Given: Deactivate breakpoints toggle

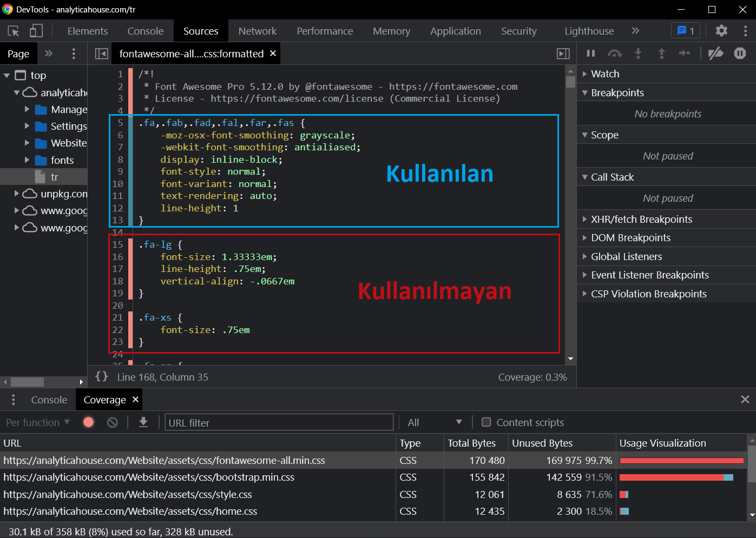Looking at the screenshot, I should (x=716, y=53).
